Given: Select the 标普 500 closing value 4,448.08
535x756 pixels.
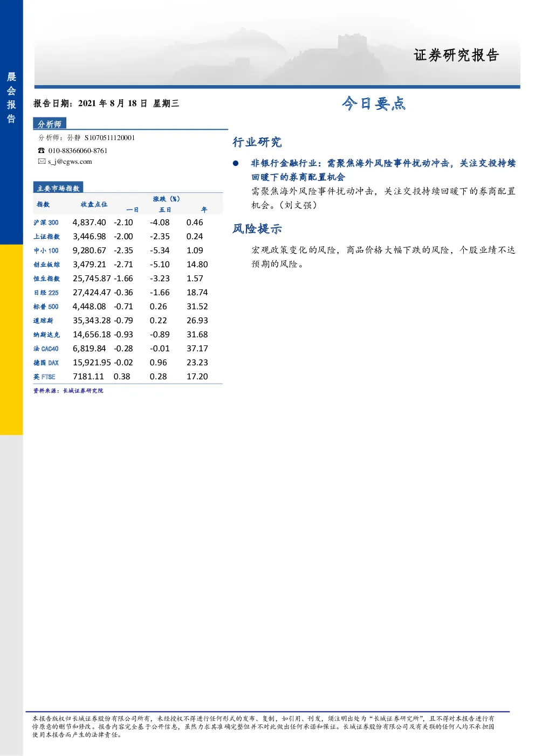Looking at the screenshot, I should [x=90, y=307].
